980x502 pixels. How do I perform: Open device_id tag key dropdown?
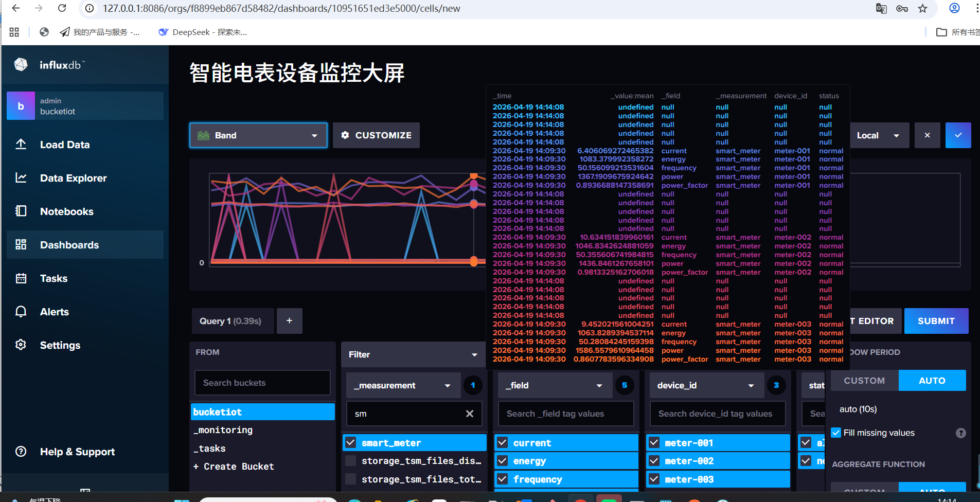click(707, 385)
